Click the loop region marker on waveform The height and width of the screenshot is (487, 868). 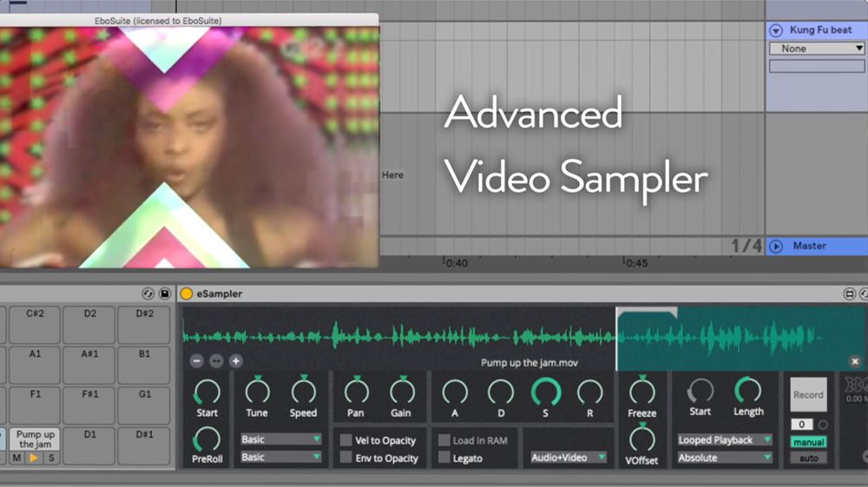click(646, 313)
